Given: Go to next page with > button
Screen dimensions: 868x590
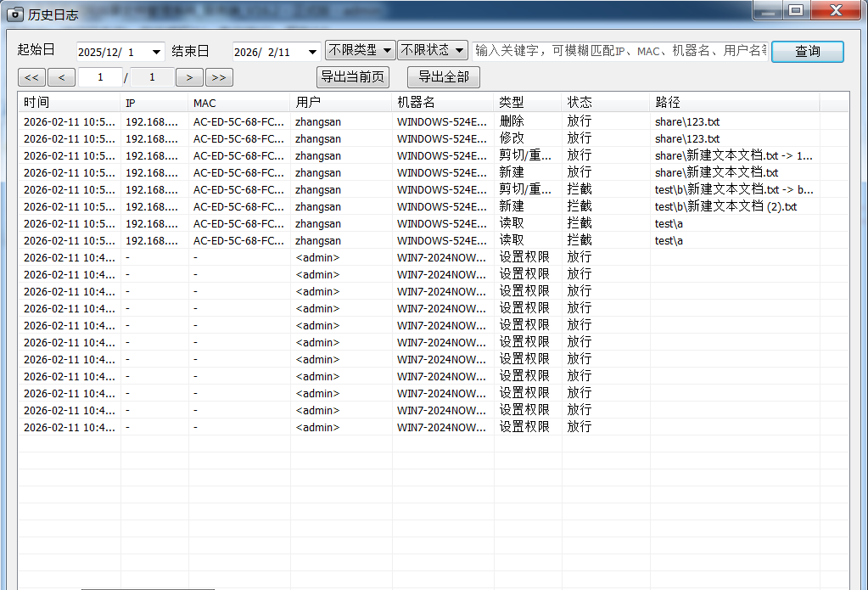Looking at the screenshot, I should (188, 78).
